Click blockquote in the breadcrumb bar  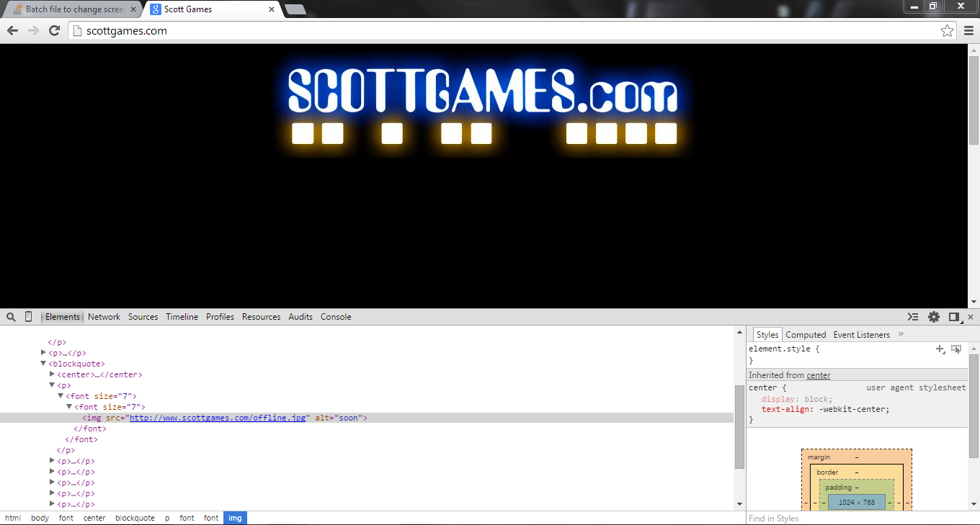[x=135, y=518]
